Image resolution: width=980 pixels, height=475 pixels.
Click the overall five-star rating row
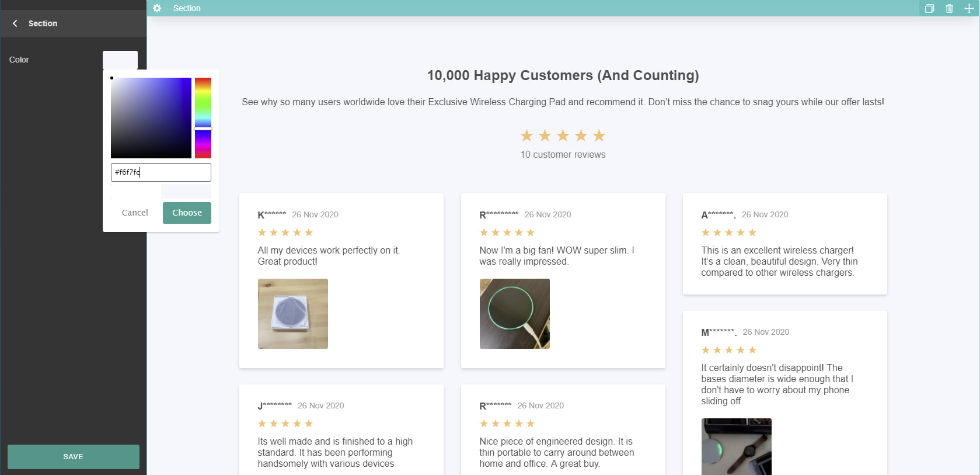(563, 136)
